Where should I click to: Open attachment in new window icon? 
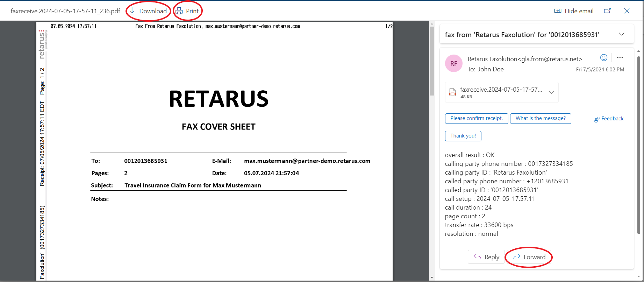[607, 11]
